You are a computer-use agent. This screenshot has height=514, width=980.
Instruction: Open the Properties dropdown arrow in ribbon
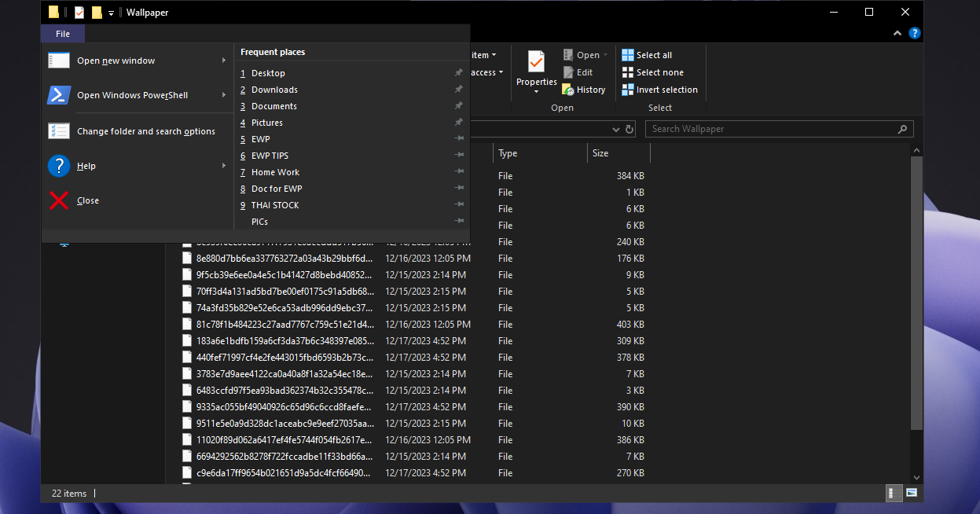[536, 92]
